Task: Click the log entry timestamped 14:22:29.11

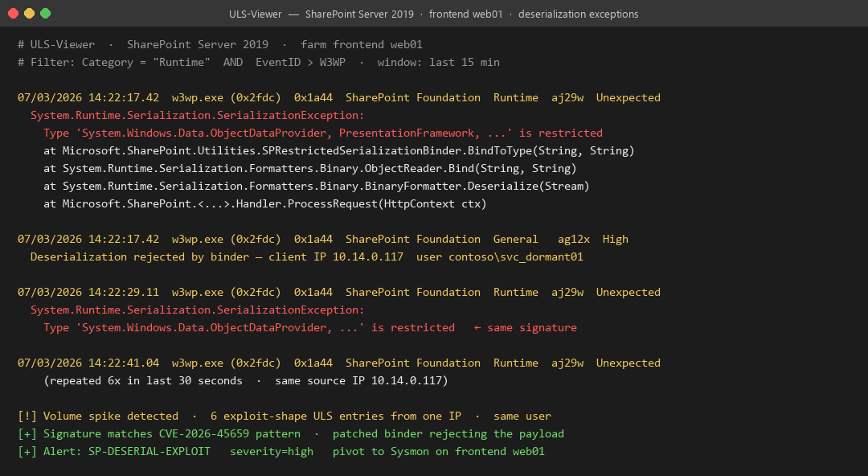Action: click(x=339, y=292)
